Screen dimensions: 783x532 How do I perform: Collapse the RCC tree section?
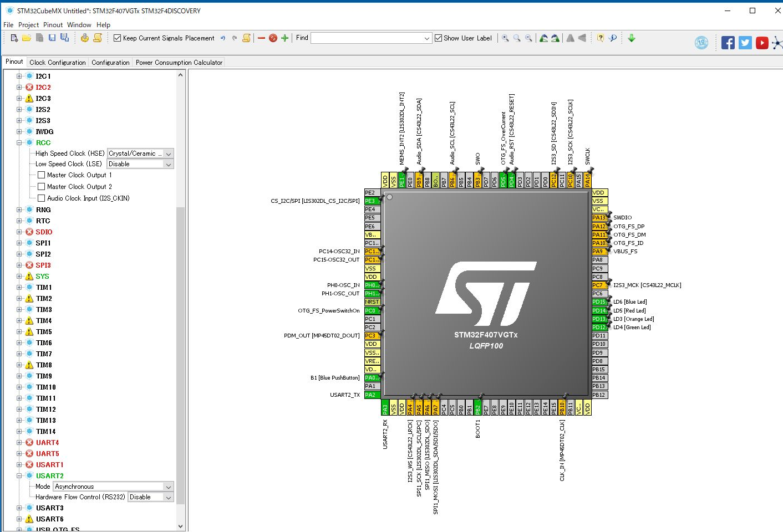tap(19, 142)
